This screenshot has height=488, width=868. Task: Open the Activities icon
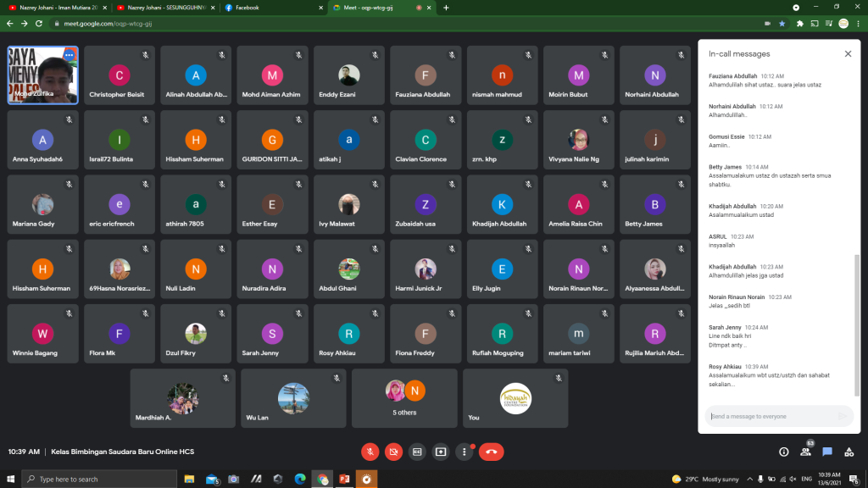pos(849,452)
